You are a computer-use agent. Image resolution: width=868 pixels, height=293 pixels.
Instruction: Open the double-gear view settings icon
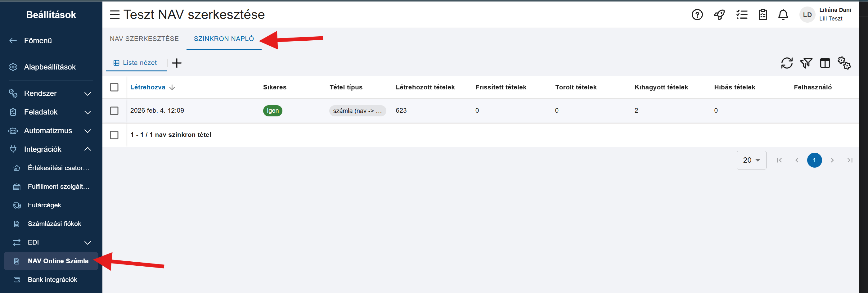pos(844,63)
